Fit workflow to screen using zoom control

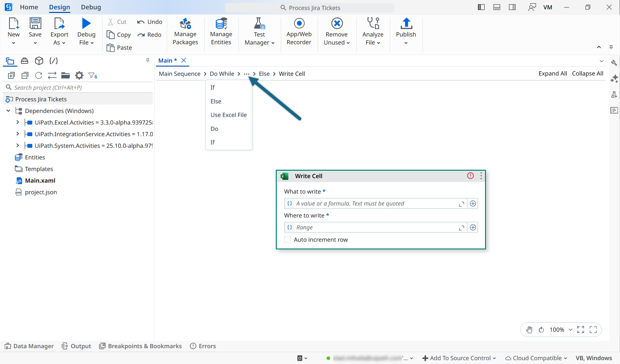581,329
